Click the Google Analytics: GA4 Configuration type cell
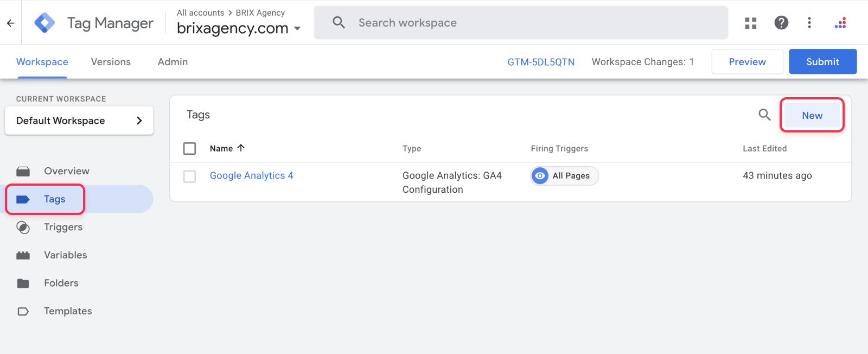Image resolution: width=868 pixels, height=354 pixels. (452, 182)
